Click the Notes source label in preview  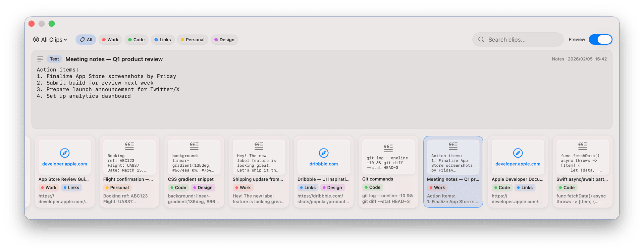558,59
